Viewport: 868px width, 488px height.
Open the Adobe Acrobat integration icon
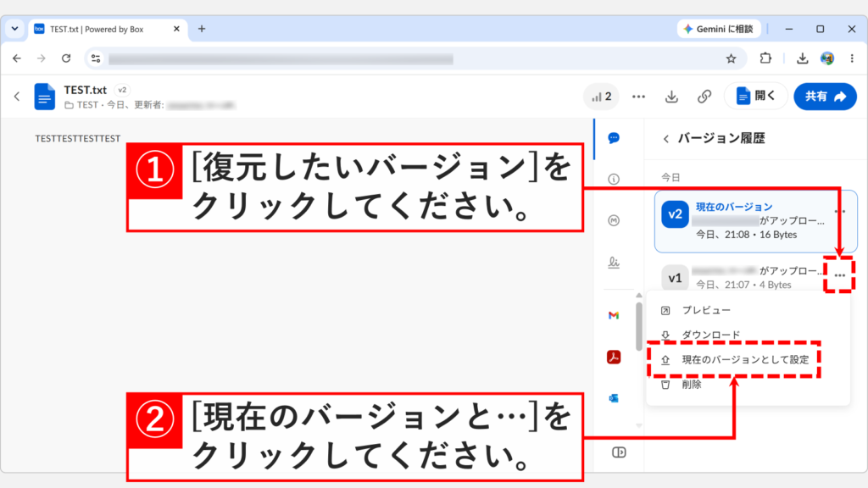click(614, 358)
